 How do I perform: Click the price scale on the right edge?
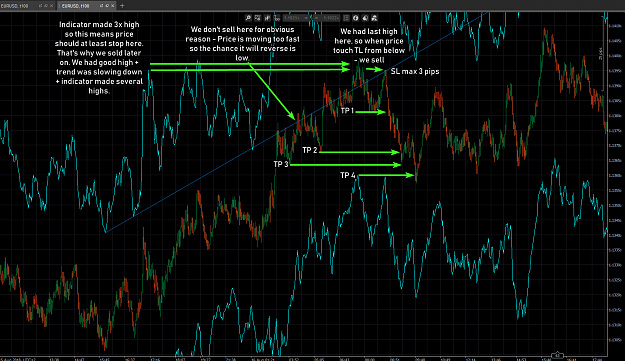point(616,183)
